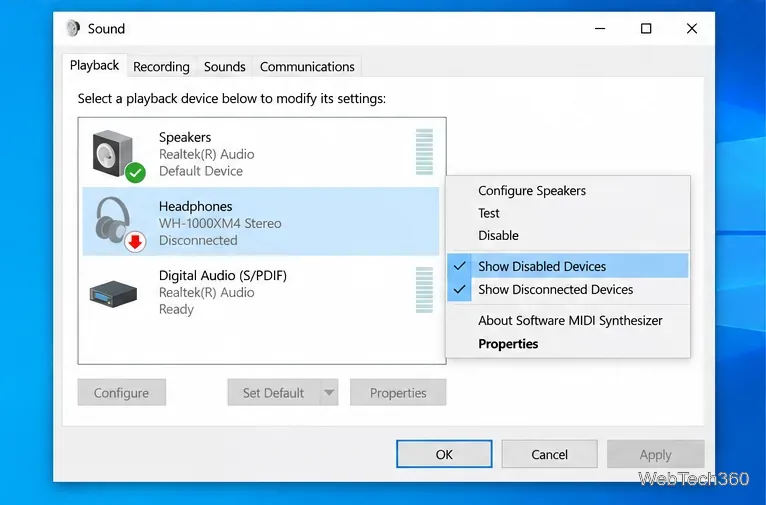The width and height of the screenshot is (766, 505).
Task: Click the Properties button below device list
Action: (398, 393)
